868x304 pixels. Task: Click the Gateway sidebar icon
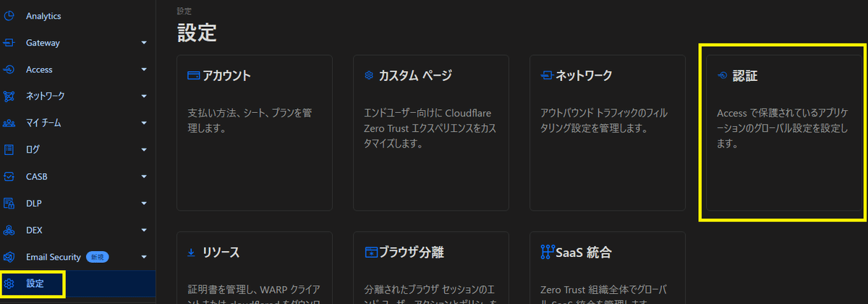pos(9,43)
